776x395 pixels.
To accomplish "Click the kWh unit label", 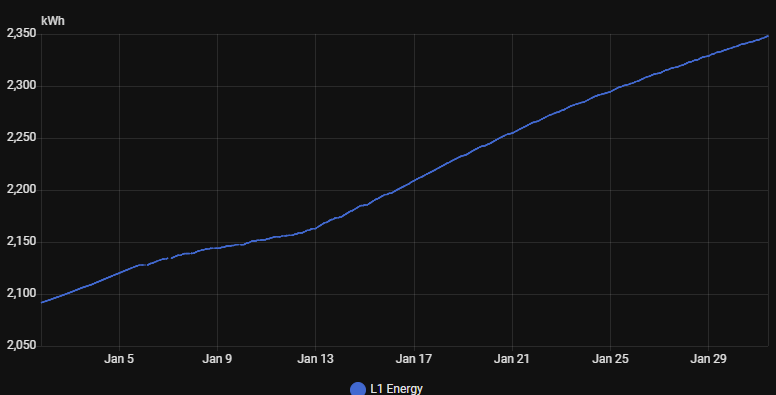I will 52,21.
